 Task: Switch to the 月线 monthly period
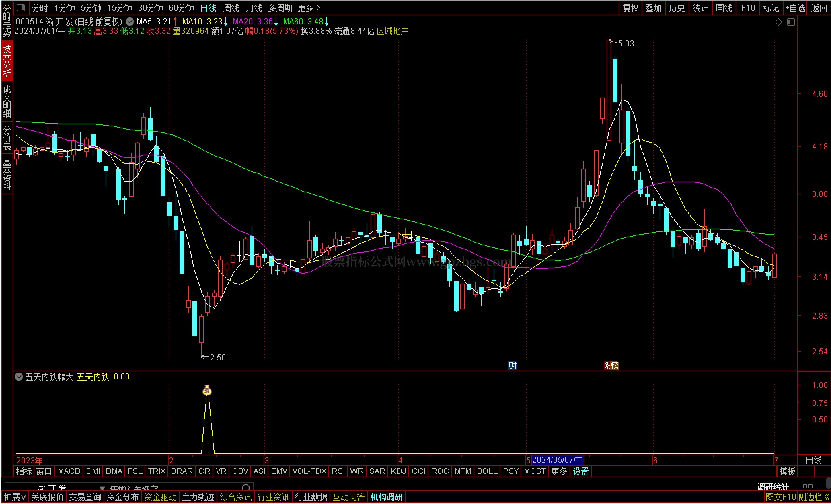tap(254, 8)
